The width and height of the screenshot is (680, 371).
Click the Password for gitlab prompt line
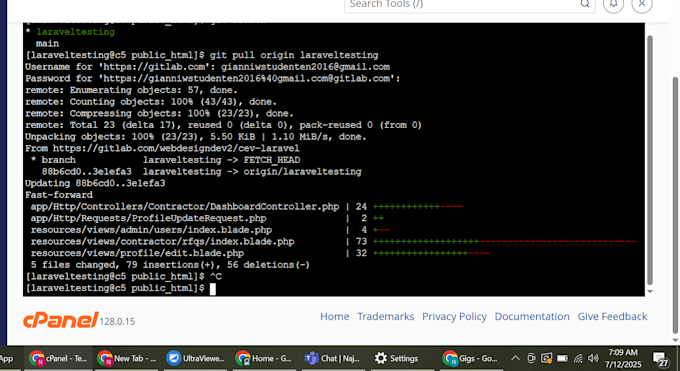[x=212, y=79]
